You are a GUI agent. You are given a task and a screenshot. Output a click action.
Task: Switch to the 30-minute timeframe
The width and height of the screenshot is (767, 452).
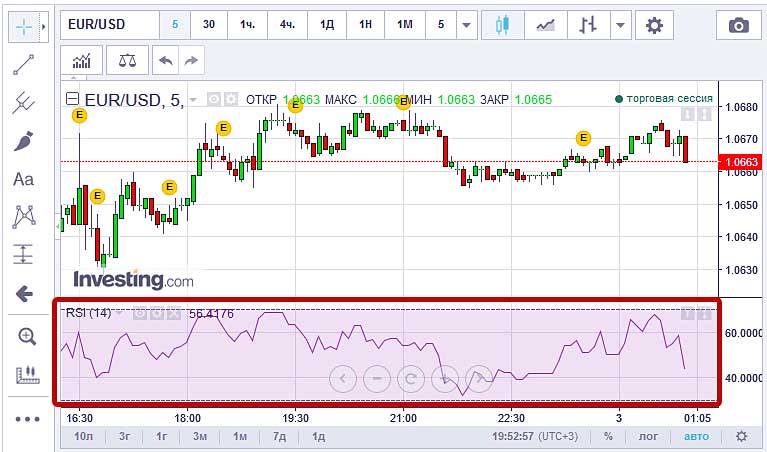point(209,24)
